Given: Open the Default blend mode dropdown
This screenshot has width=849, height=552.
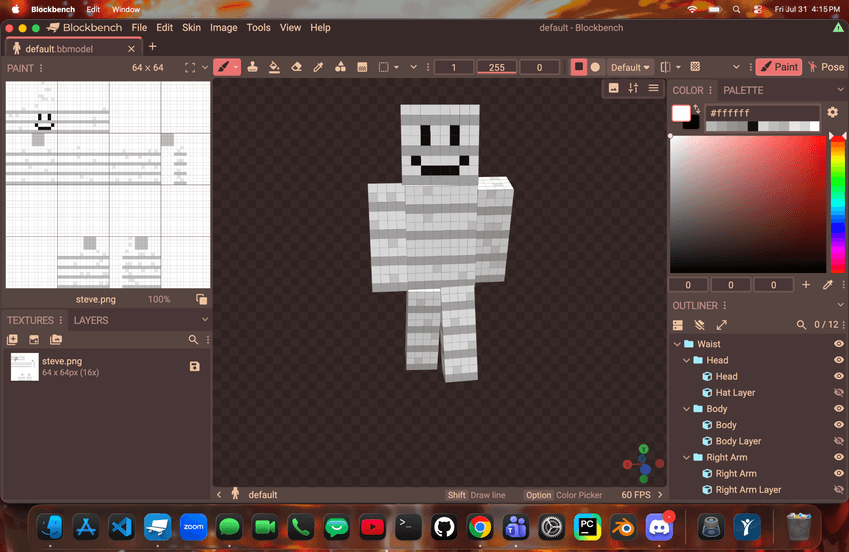Looking at the screenshot, I should coord(630,67).
